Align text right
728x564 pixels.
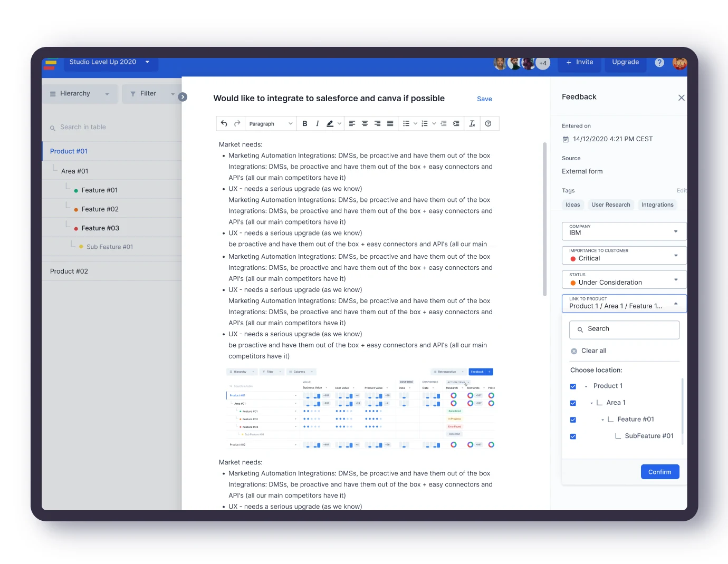tap(377, 123)
